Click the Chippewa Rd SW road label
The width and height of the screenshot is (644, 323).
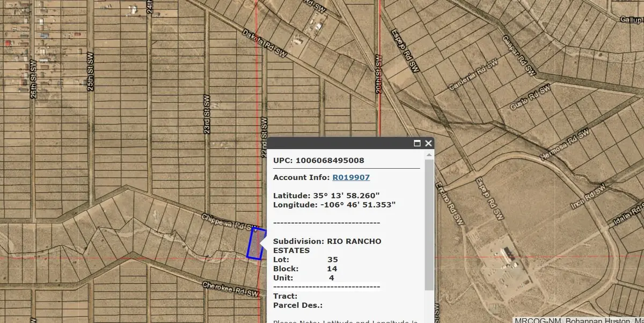[225, 221]
